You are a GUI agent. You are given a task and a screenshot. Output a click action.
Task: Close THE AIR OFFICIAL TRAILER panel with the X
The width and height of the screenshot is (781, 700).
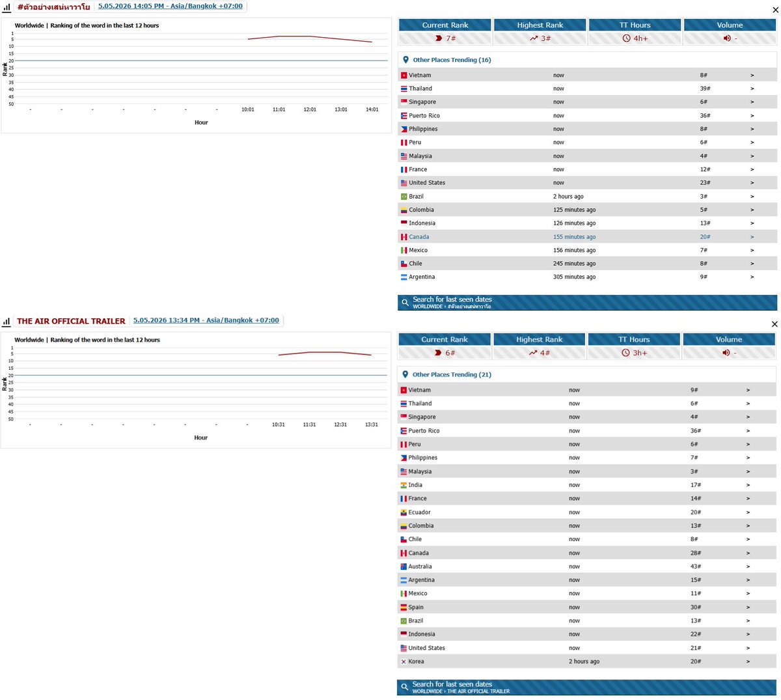(x=774, y=324)
